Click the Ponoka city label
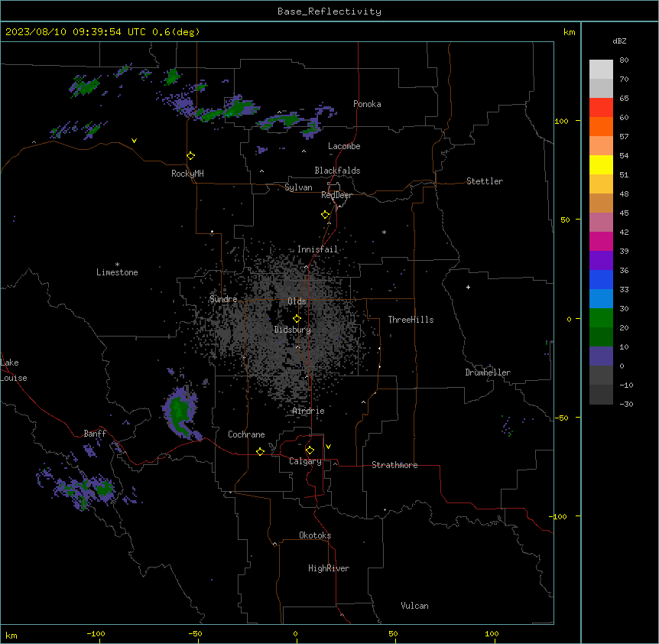659x644 pixels. (367, 104)
